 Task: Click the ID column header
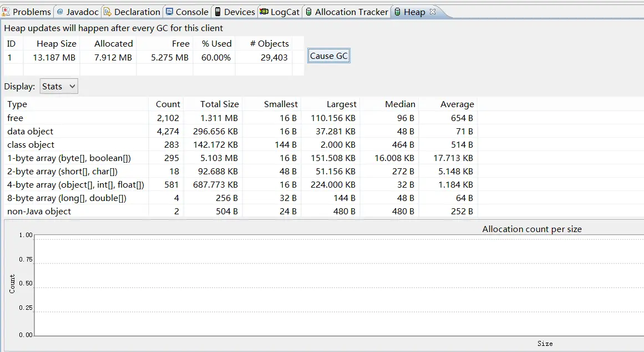click(x=13, y=44)
